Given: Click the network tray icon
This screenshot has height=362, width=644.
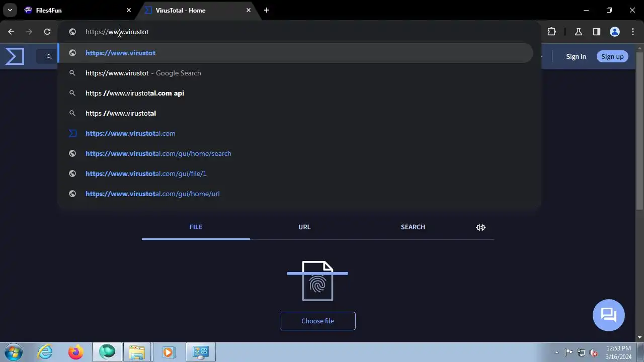Looking at the screenshot, I should tap(581, 352).
